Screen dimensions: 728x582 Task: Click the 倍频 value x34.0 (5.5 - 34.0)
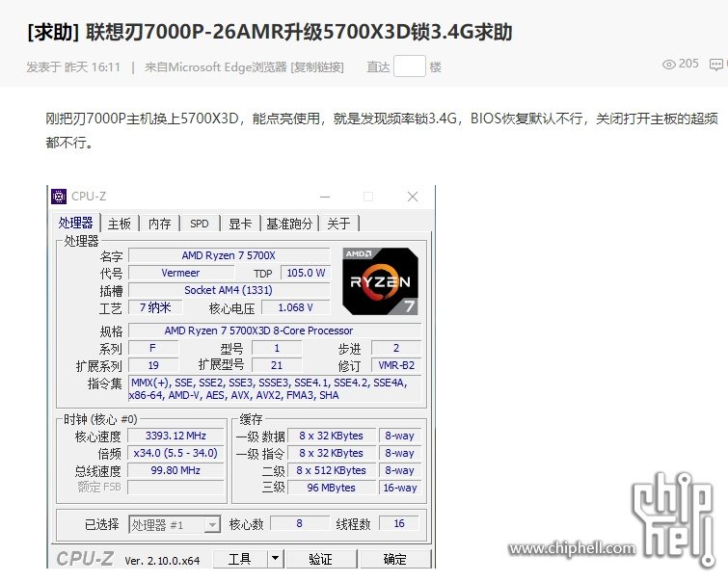tap(175, 453)
